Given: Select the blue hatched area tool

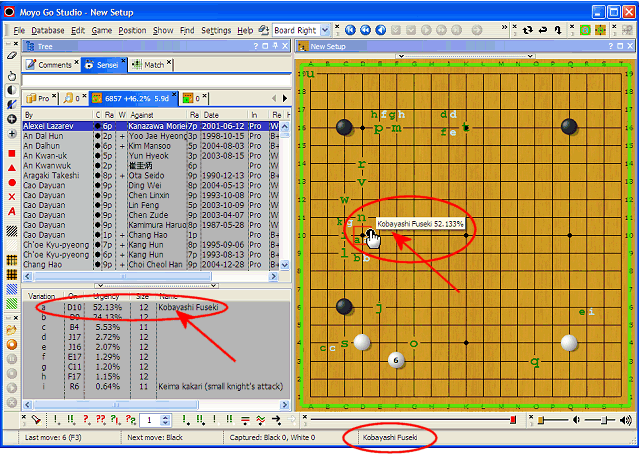Looking at the screenshot, I should click(x=12, y=289).
